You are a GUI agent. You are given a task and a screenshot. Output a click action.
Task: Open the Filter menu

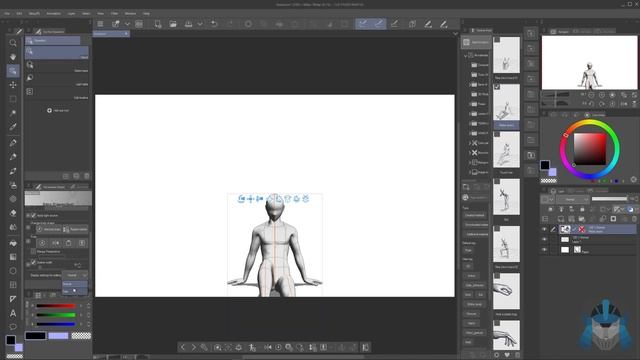click(x=114, y=13)
